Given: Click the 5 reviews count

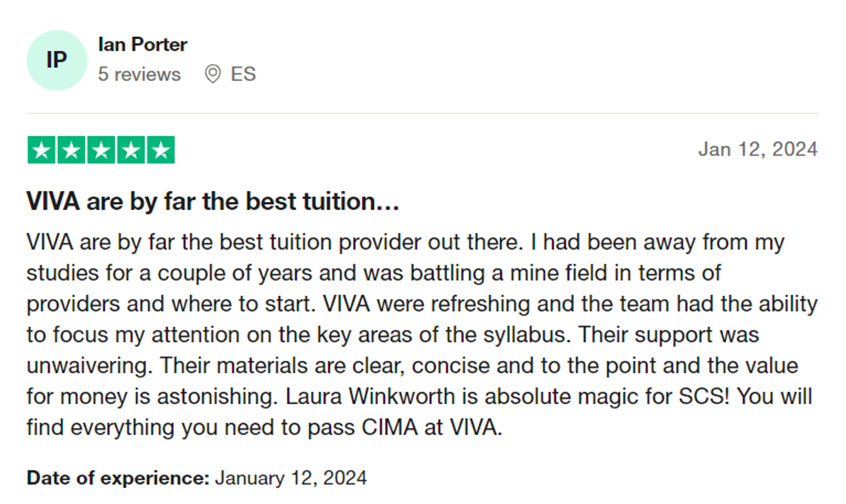Looking at the screenshot, I should [x=140, y=74].
